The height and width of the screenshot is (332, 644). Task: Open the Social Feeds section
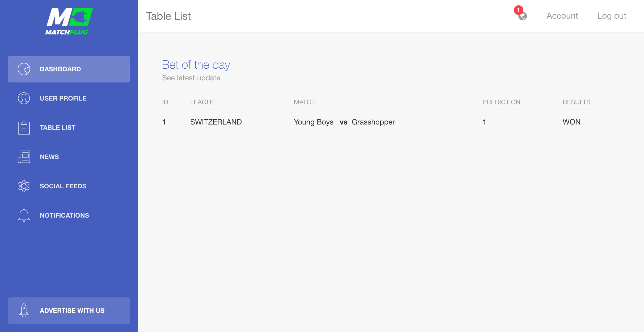69,186
